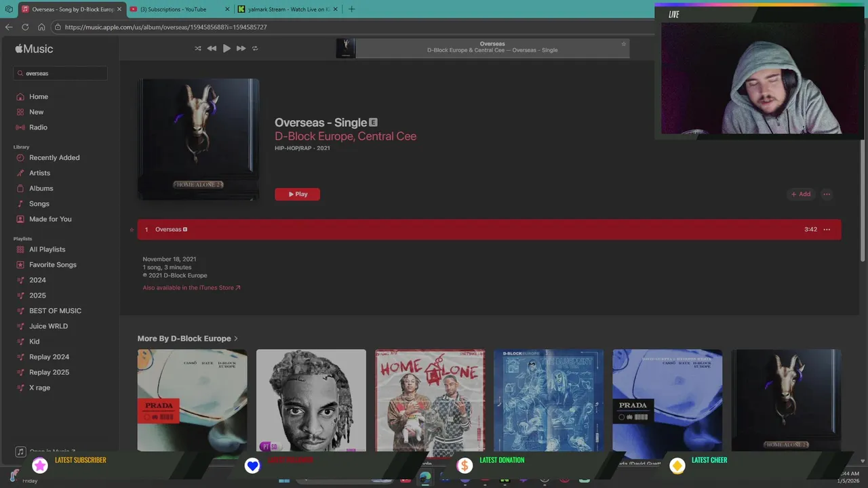Screen dimensions: 868x488
Task: Open the Home Alone album cover
Action: (430, 400)
